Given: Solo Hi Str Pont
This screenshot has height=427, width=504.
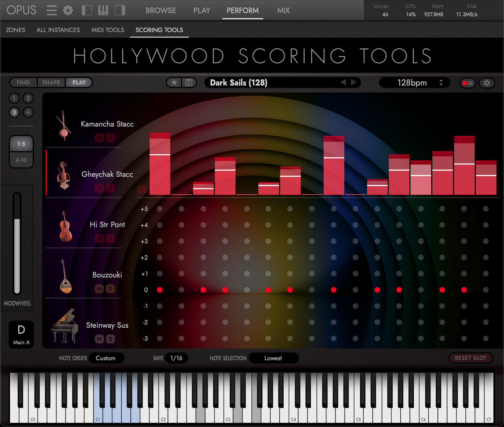Looking at the screenshot, I should [x=111, y=238].
